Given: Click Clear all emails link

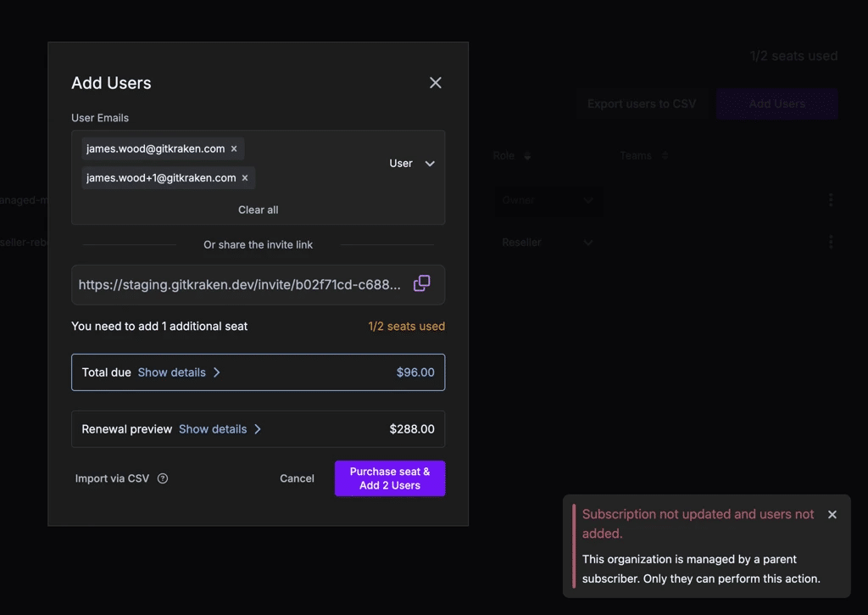Looking at the screenshot, I should tap(258, 210).
